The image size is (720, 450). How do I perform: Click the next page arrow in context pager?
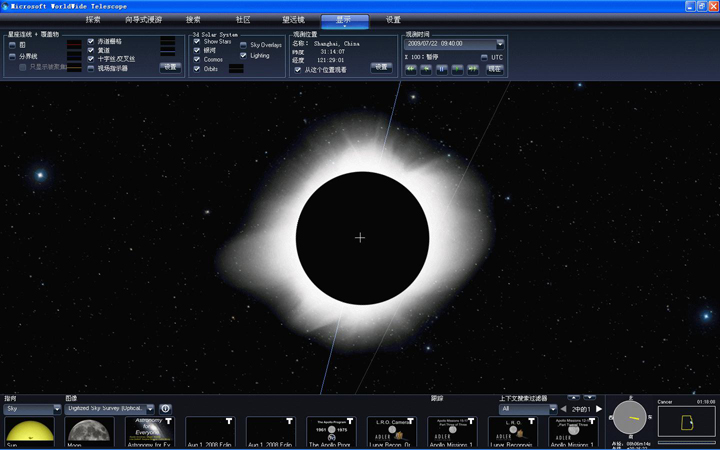coord(599,409)
